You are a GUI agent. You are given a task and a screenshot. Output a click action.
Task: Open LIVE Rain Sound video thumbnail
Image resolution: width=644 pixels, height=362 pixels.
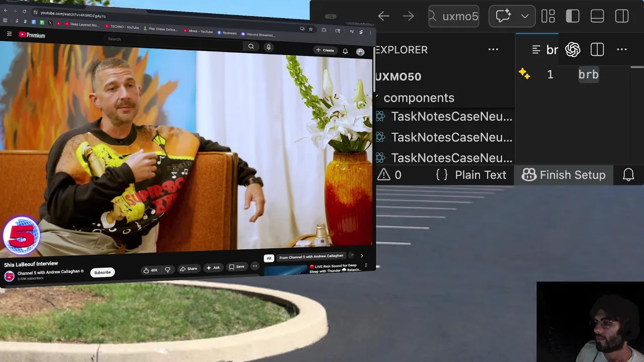(x=285, y=270)
